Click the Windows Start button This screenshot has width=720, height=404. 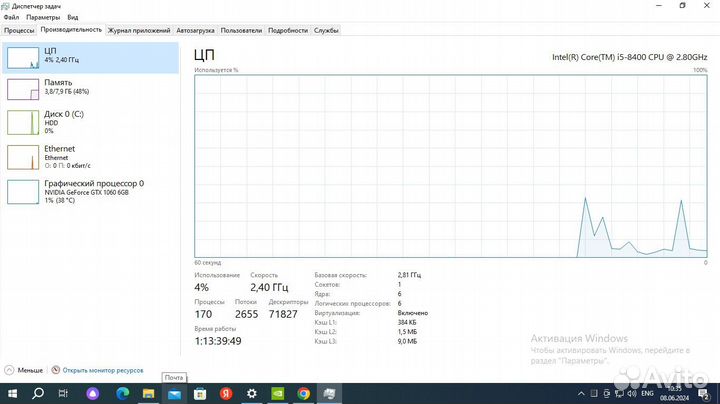12,393
